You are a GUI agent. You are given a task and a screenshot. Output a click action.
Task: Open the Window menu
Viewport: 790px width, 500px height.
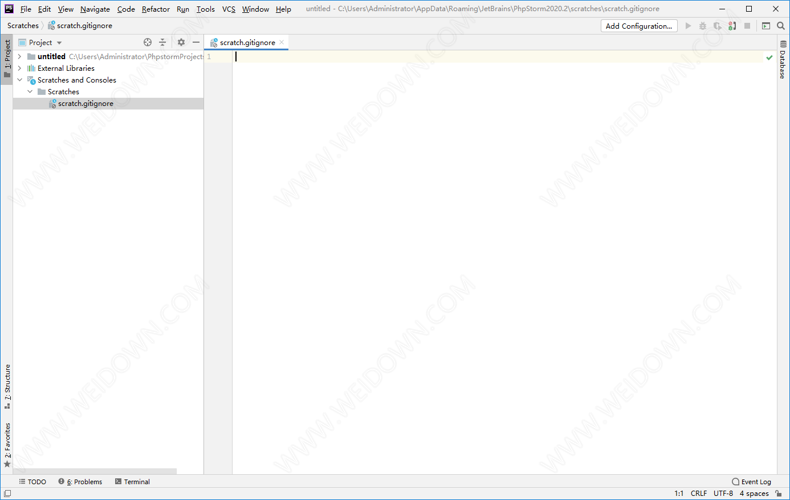(x=255, y=9)
